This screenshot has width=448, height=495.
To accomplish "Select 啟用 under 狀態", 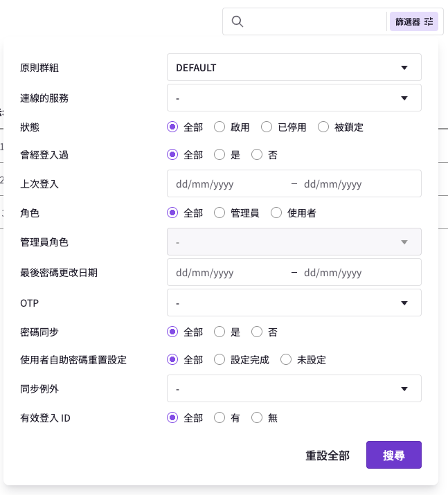I will (x=219, y=127).
